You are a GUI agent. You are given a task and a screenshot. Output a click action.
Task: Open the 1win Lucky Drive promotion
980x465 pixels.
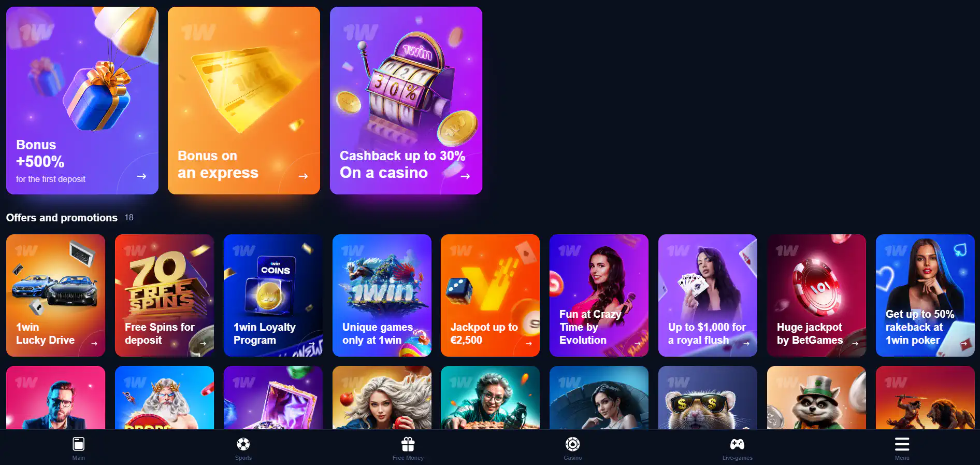pyautogui.click(x=55, y=295)
